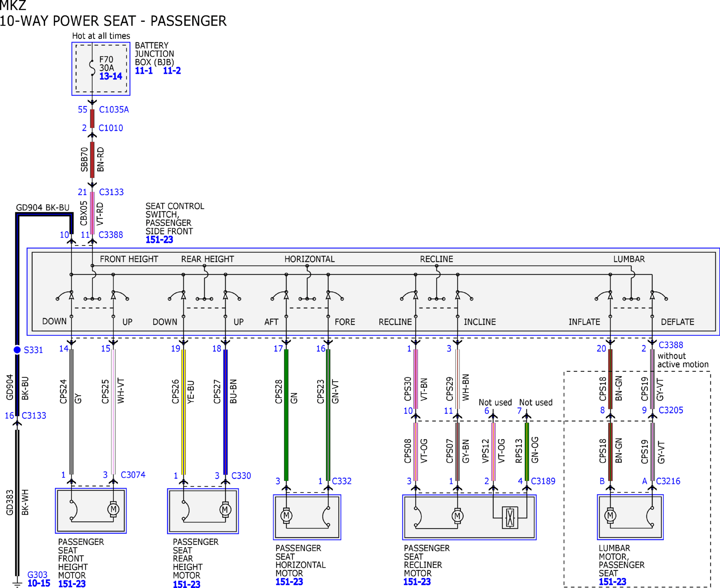Viewport: 720px width, 588px height.
Task: Select connector C3205 label
Action: pyautogui.click(x=671, y=410)
